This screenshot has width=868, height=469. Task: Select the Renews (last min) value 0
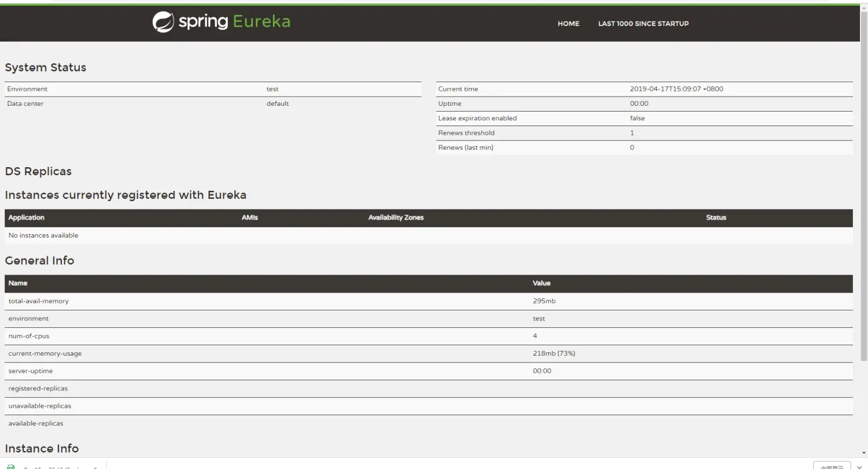click(632, 147)
